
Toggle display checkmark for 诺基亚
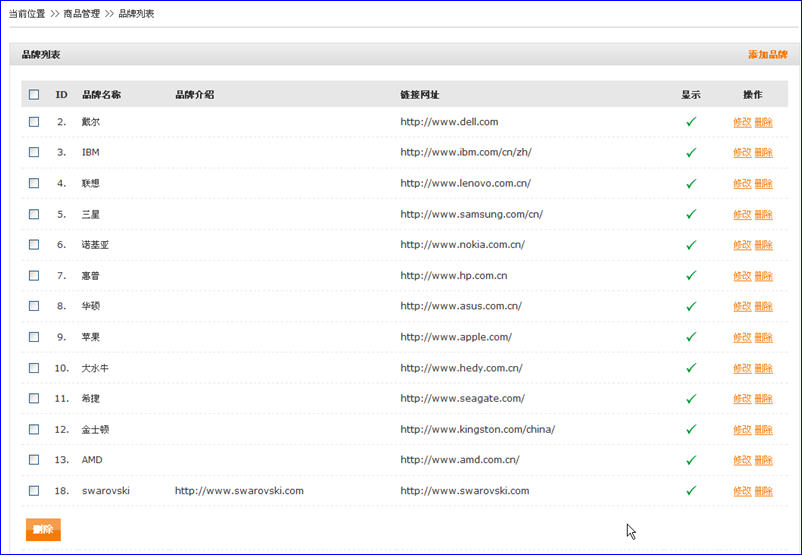coord(691,245)
